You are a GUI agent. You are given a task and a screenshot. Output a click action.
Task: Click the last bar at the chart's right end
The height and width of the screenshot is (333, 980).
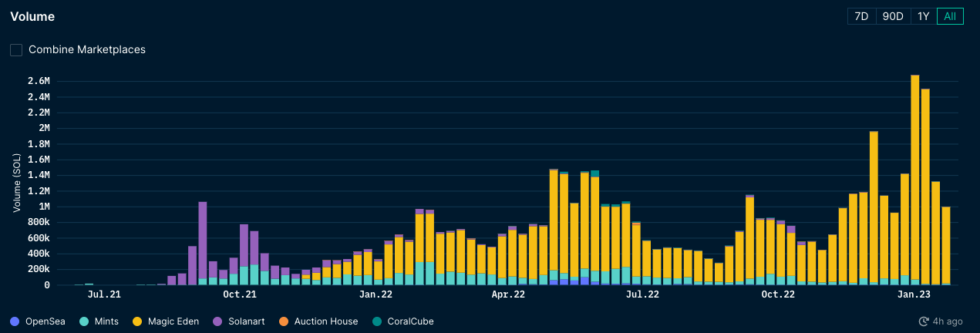coord(945,246)
